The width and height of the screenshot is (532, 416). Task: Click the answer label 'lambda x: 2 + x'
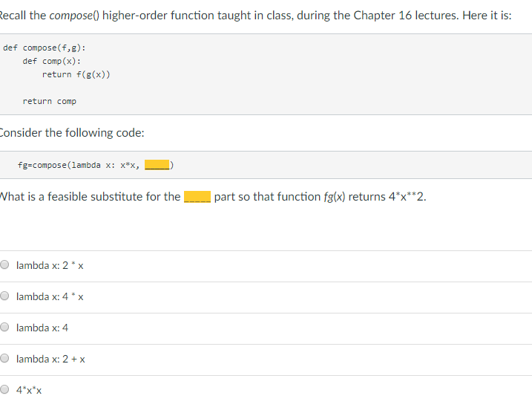pyautogui.click(x=50, y=359)
